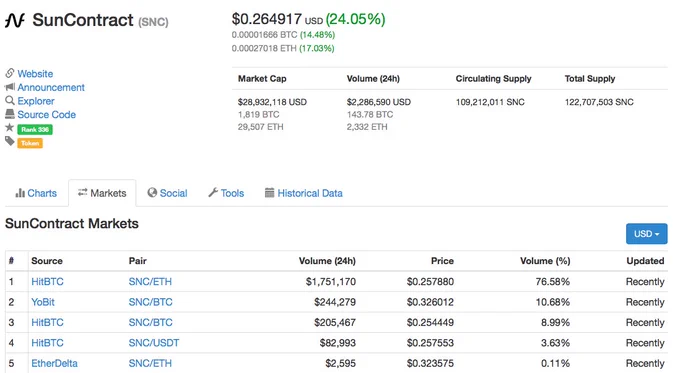Open the YoBit source link
680x373 pixels.
[43, 302]
